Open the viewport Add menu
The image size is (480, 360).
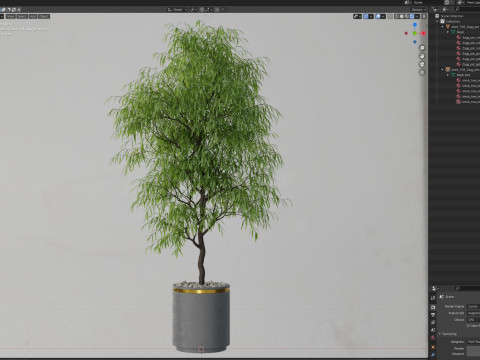click(33, 16)
